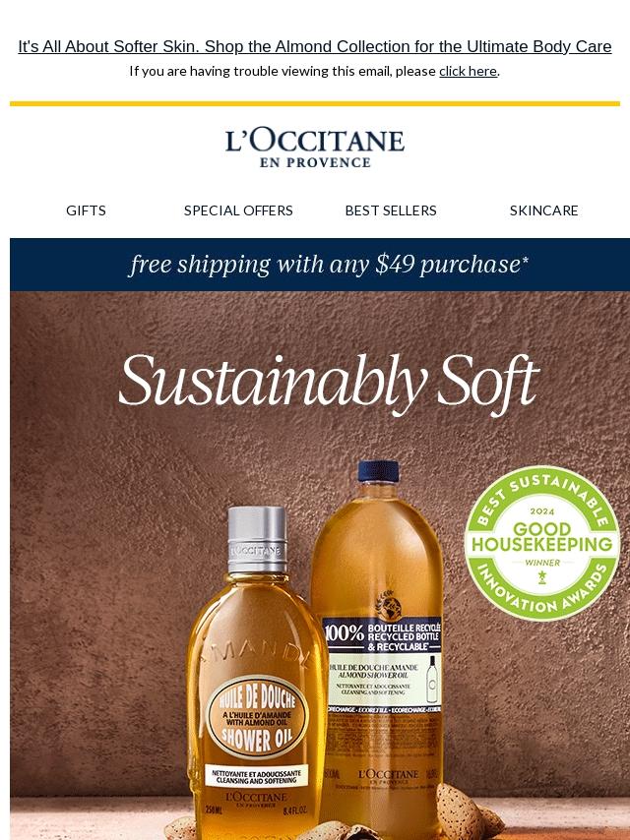Click the L'Occitane en Provence logo

point(315,149)
